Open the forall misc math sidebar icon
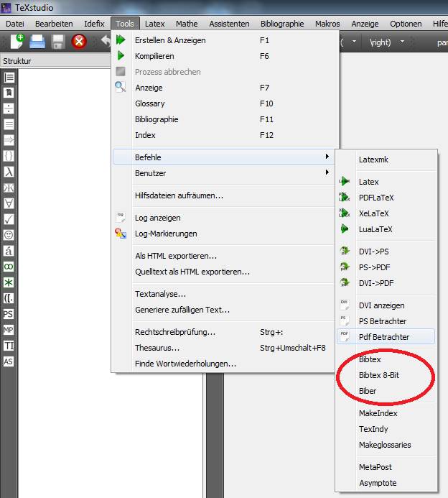448x498 pixels. tap(9, 203)
